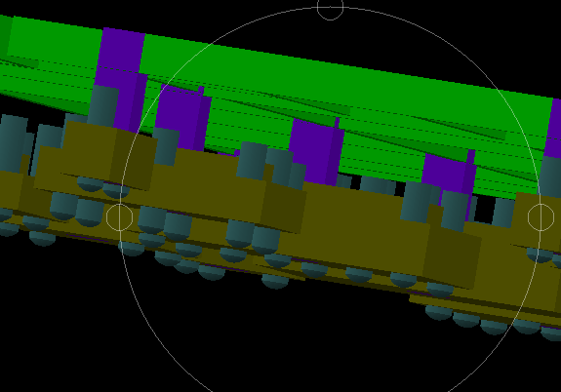Click the top orbit handle circle
561x392 pixels.
(x=330, y=7)
